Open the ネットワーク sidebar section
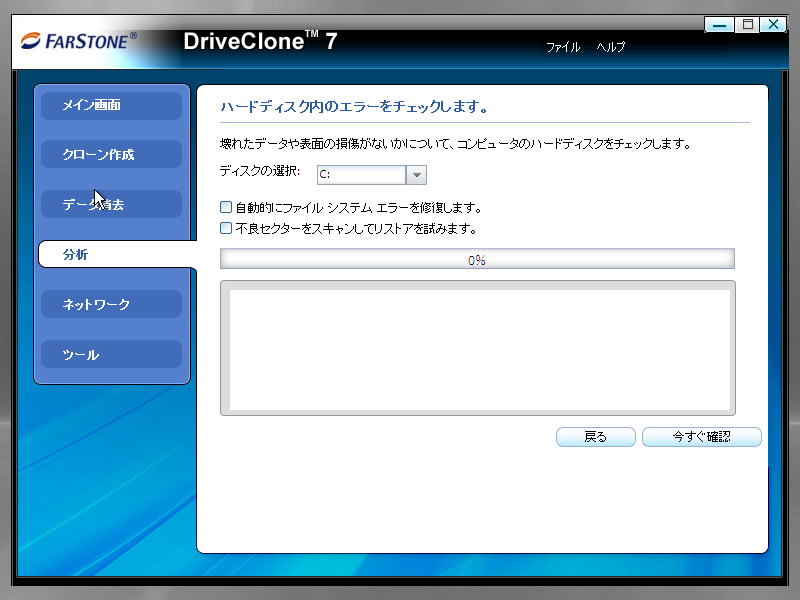This screenshot has width=800, height=600. (x=111, y=304)
